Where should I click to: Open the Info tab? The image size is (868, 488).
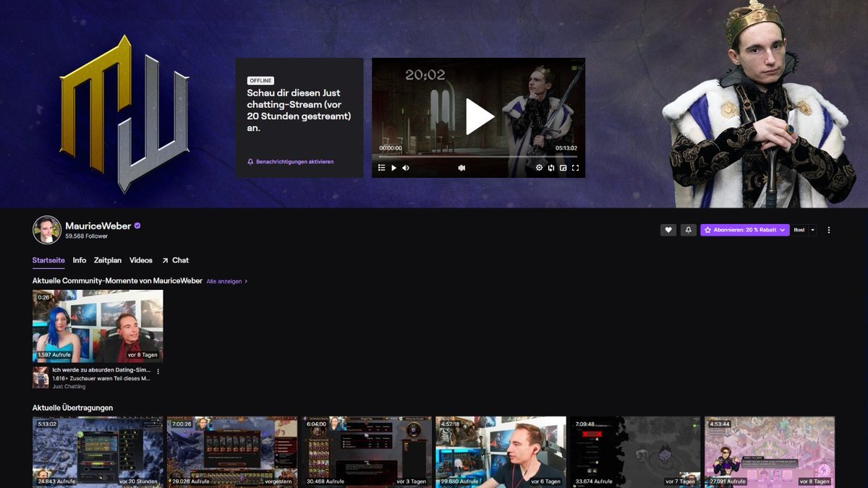point(80,260)
